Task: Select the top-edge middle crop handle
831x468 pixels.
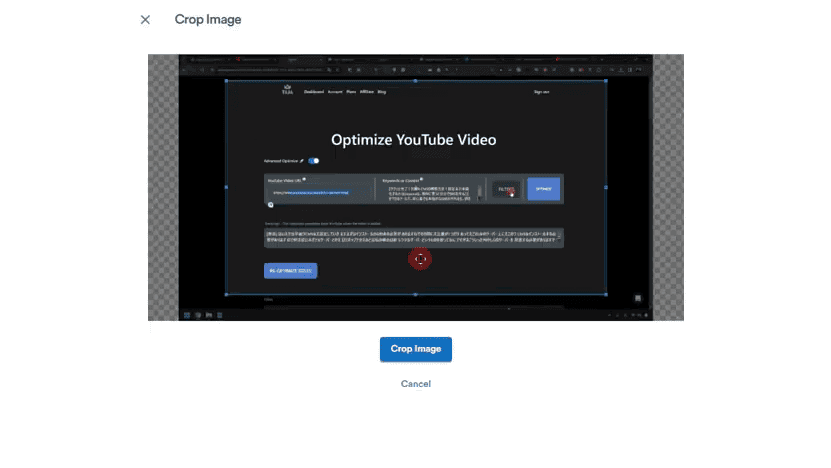Action: tap(416, 81)
